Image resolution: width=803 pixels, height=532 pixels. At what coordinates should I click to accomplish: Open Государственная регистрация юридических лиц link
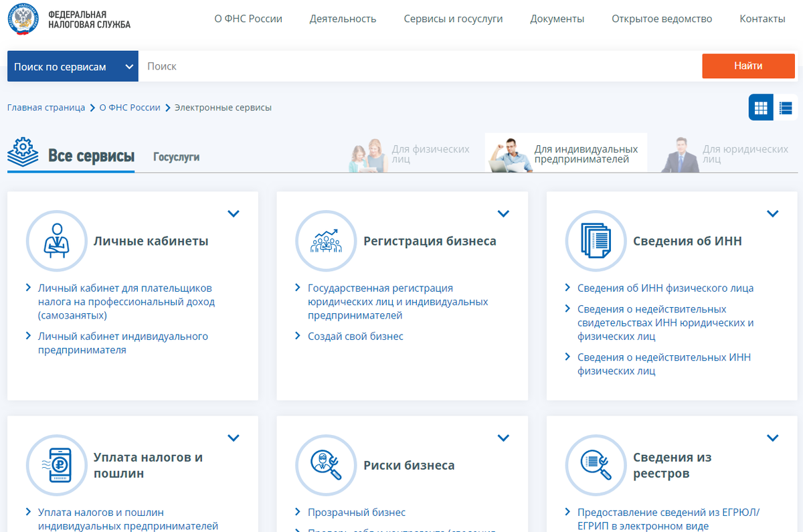point(397,302)
